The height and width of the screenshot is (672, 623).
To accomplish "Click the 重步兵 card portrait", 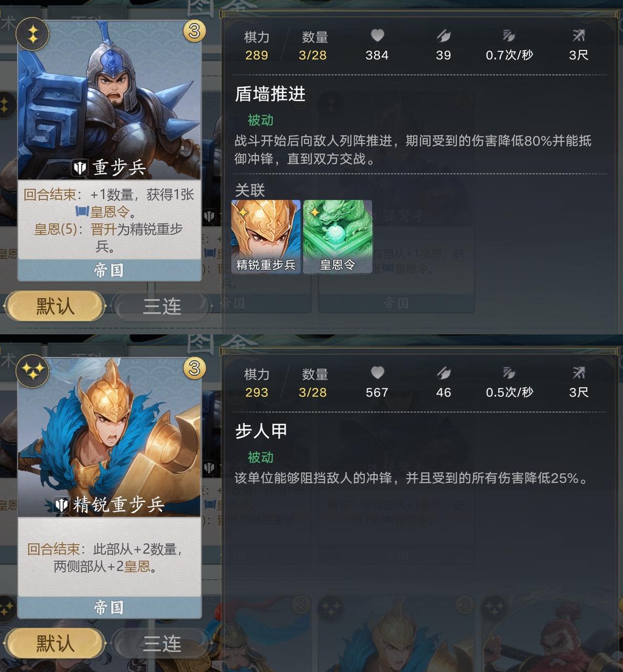I will 110,101.
